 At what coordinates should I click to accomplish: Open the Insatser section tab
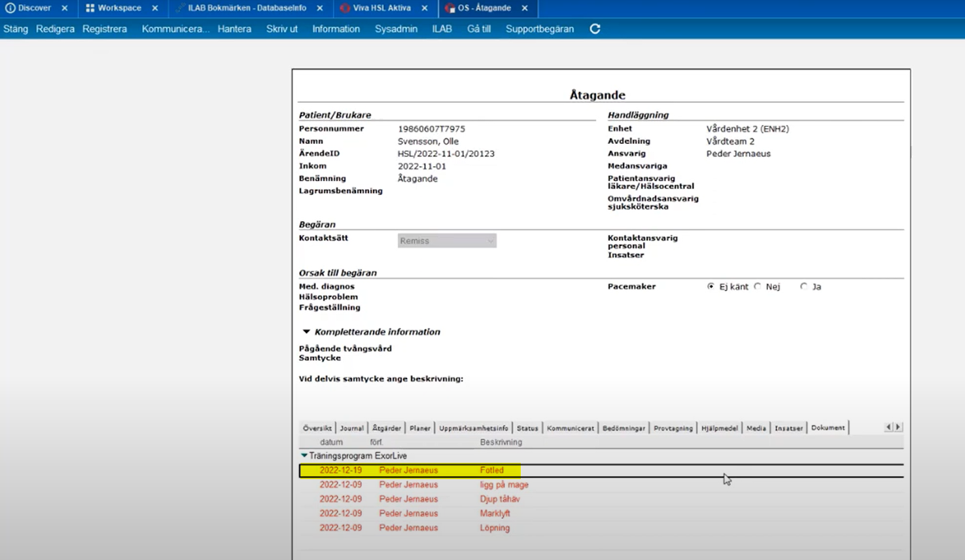(x=788, y=428)
